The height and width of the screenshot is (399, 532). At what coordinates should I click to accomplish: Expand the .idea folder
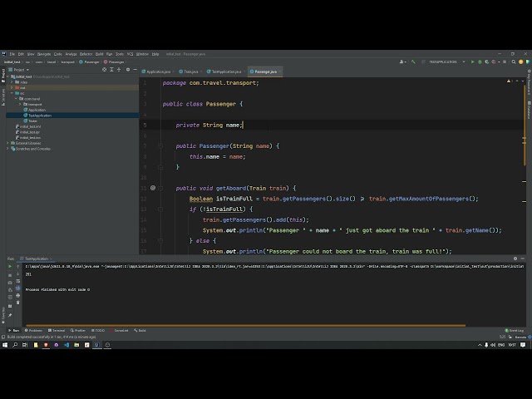tap(12, 82)
